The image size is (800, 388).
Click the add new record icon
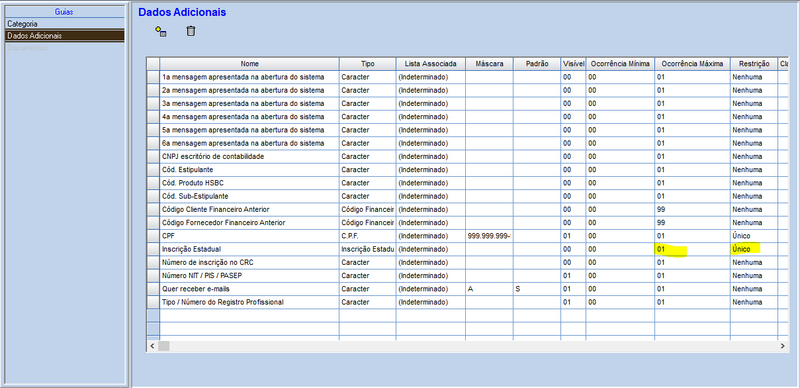click(161, 32)
